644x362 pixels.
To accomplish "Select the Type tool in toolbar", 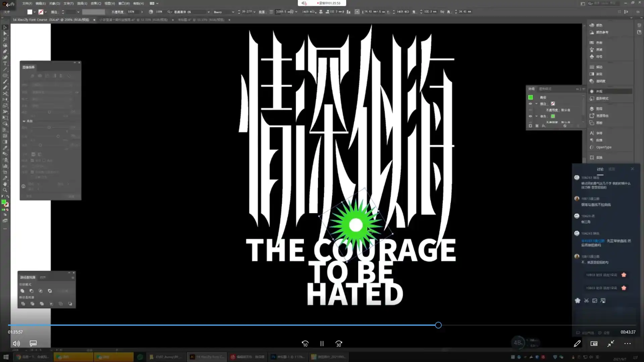I will tap(5, 63).
